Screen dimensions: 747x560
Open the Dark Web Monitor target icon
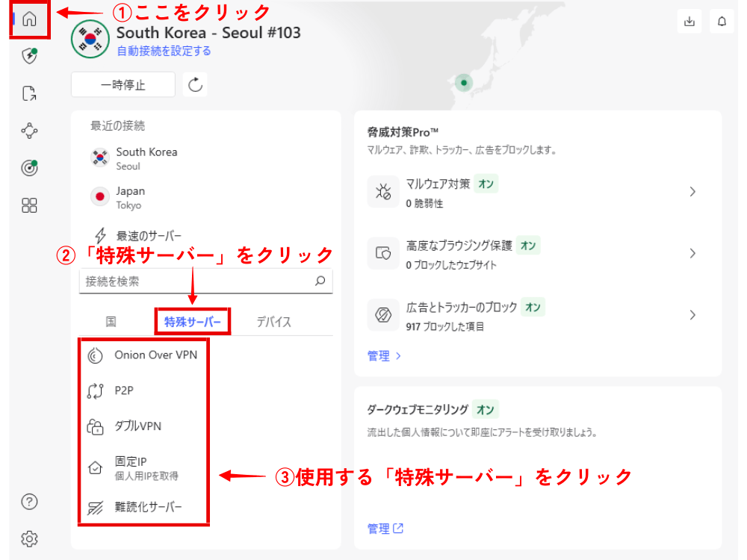click(x=29, y=168)
